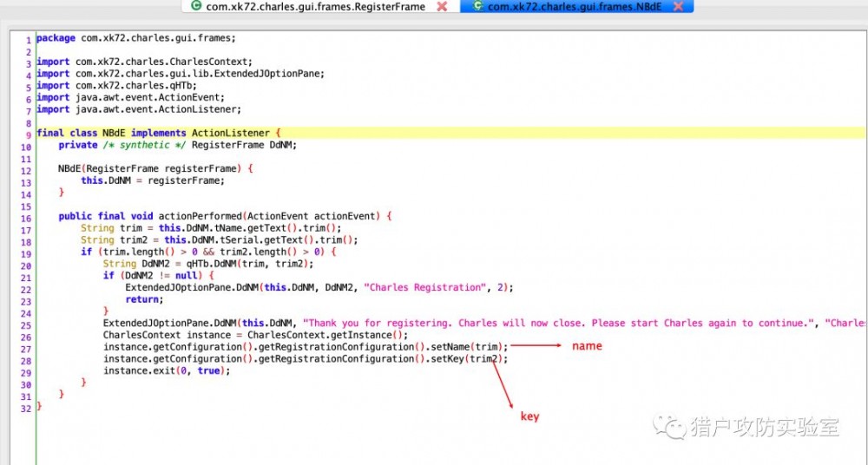The image size is (868, 465).
Task: Click 'setName(trim)' method call
Action: pyautogui.click(x=467, y=347)
